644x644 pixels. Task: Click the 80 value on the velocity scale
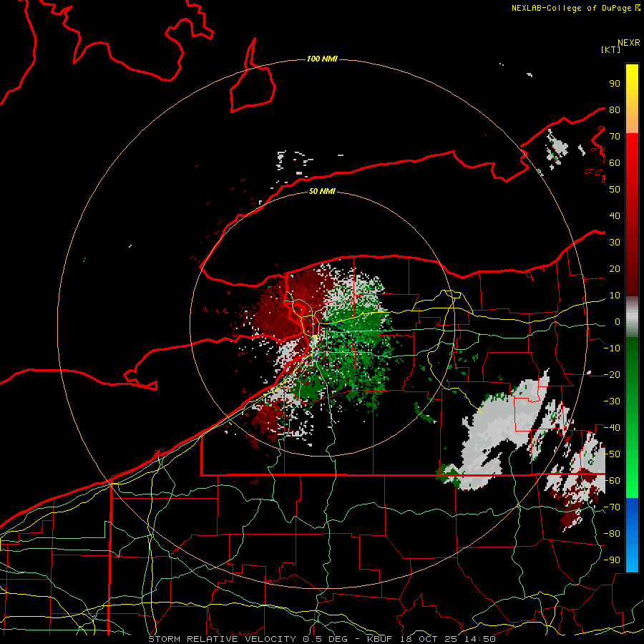[615, 110]
